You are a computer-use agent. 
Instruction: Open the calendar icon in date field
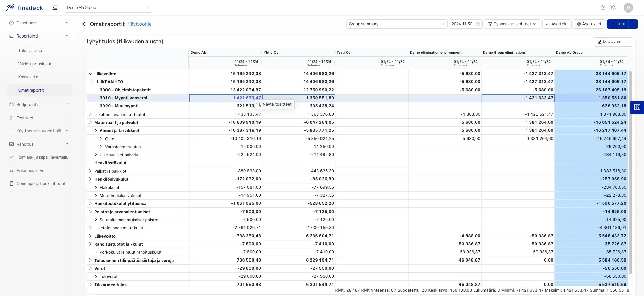point(478,24)
